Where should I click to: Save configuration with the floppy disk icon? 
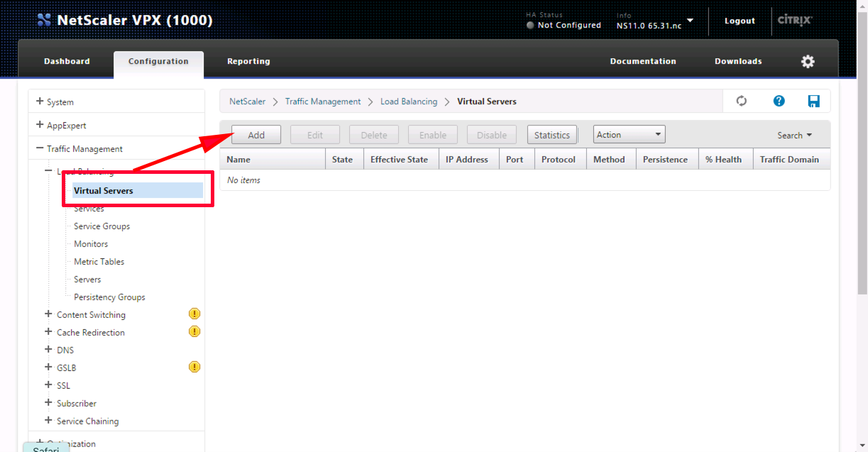pos(814,101)
